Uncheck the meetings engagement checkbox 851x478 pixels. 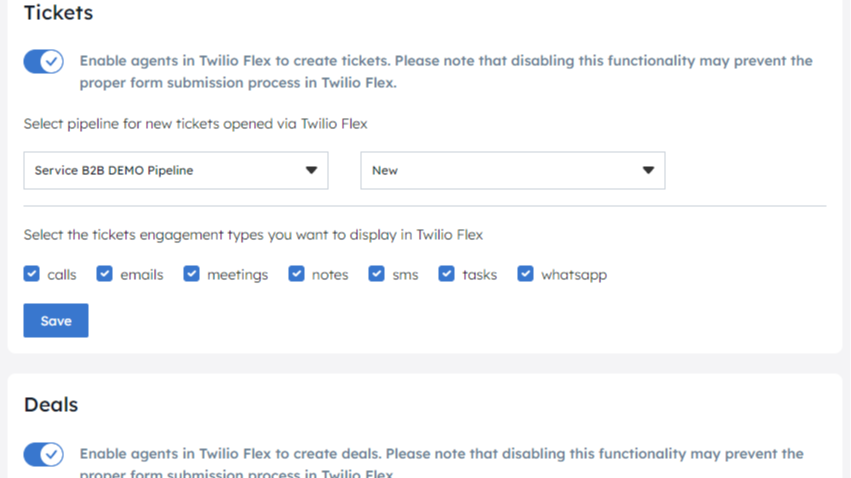pyautogui.click(x=192, y=274)
